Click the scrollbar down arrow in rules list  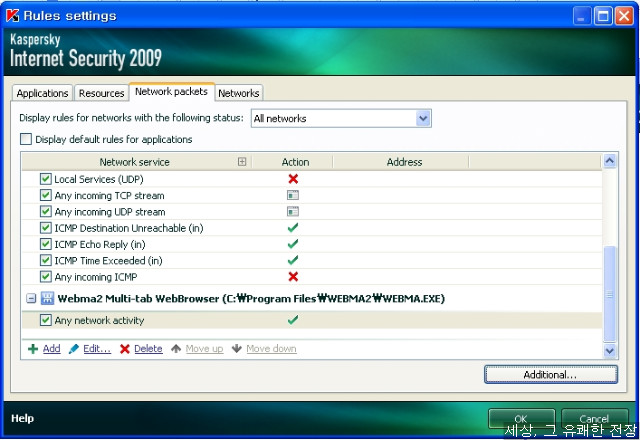coord(610,351)
